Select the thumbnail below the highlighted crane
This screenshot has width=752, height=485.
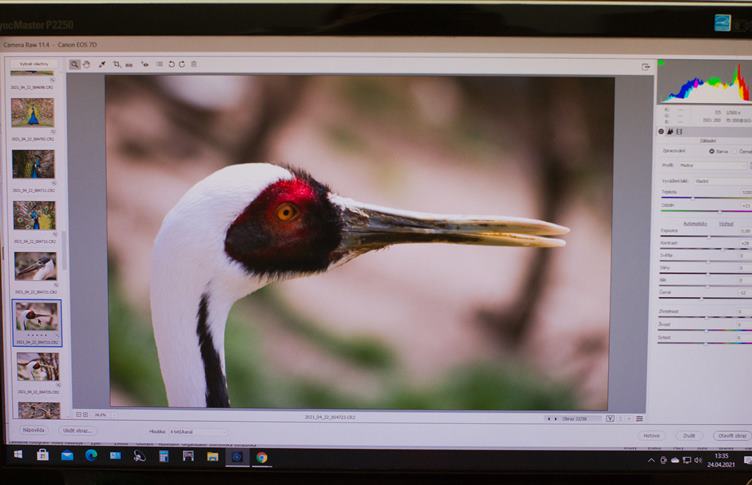tap(38, 367)
